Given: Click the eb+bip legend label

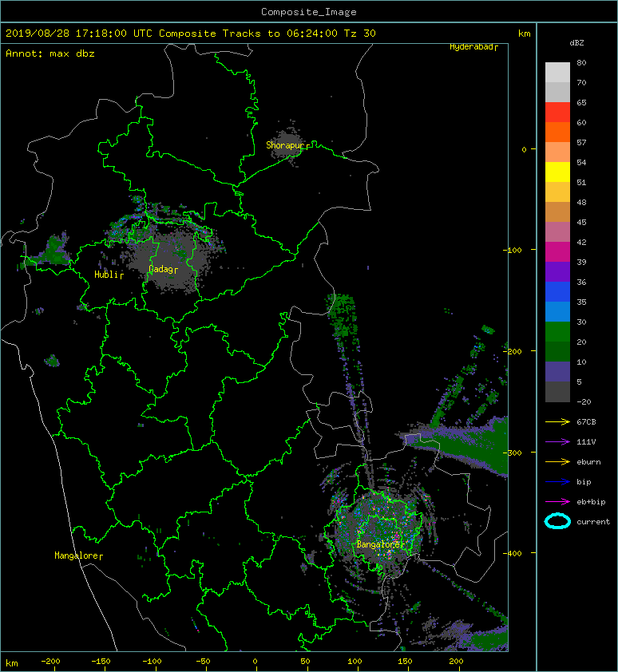Looking at the screenshot, I should (591, 501).
